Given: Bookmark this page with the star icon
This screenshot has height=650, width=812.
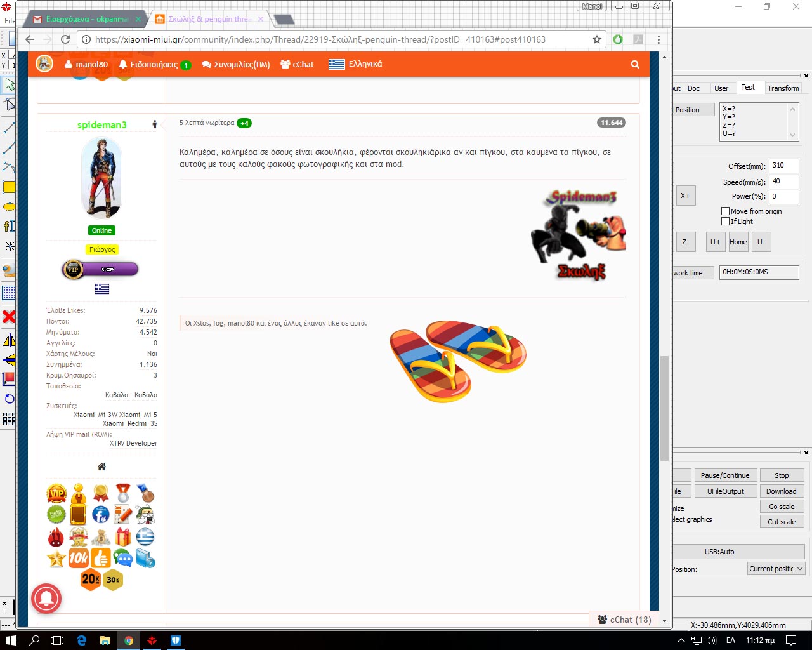Looking at the screenshot, I should coord(596,39).
